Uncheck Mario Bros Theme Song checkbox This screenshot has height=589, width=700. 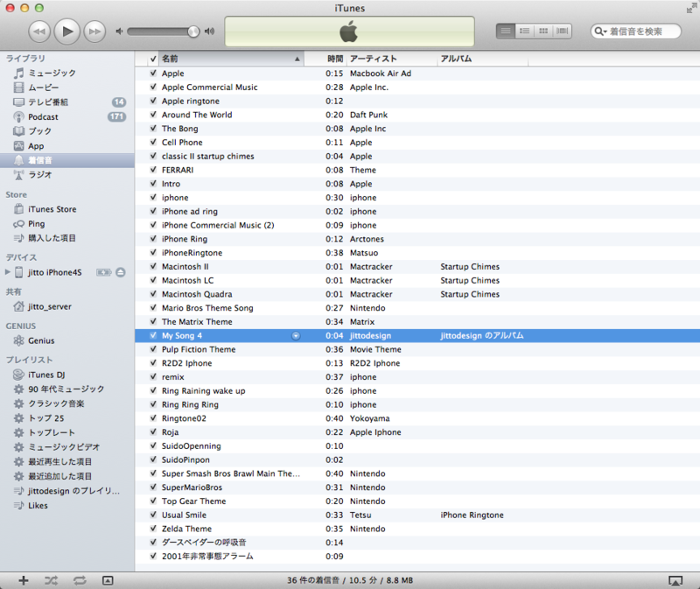point(153,308)
